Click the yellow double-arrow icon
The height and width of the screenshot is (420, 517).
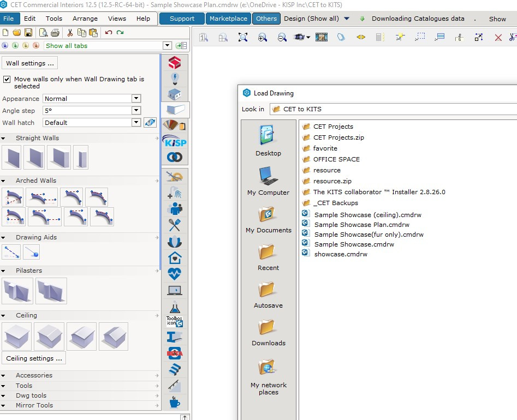point(361,37)
